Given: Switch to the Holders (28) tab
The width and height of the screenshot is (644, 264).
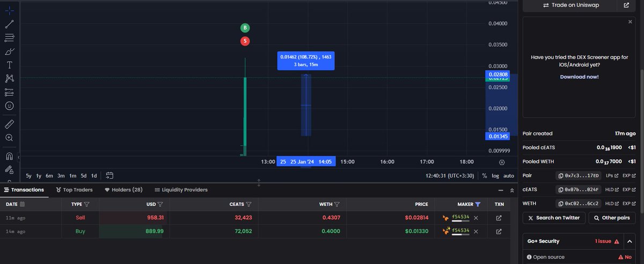Looking at the screenshot, I should [123, 190].
